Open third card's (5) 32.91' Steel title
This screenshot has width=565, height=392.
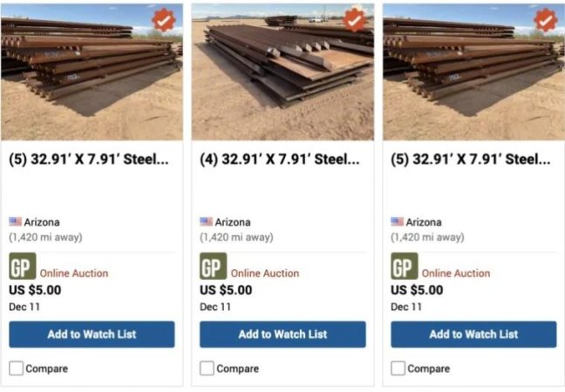(x=470, y=159)
